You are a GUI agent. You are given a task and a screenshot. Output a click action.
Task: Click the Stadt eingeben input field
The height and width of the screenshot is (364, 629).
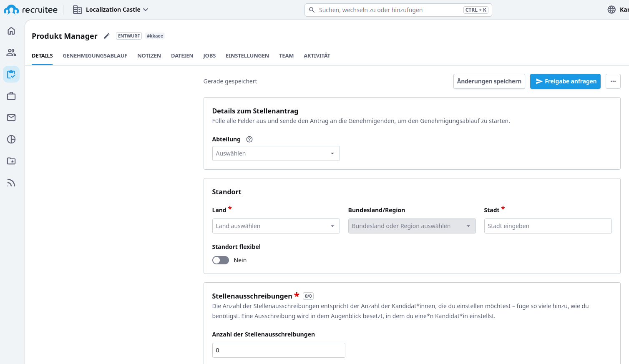pyautogui.click(x=548, y=226)
